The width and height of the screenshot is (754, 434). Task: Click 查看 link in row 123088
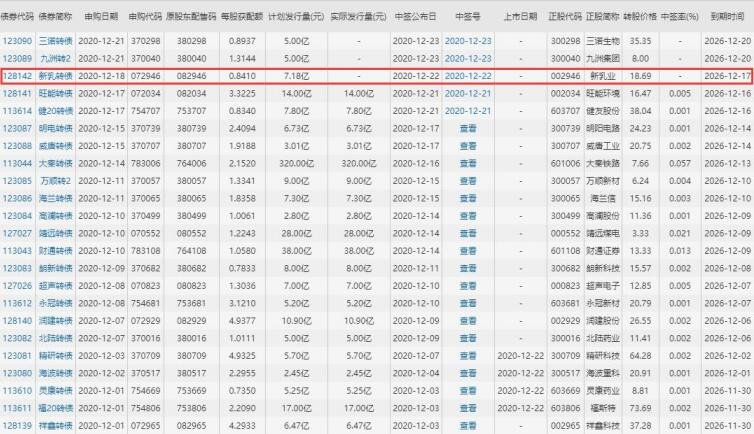click(x=468, y=146)
